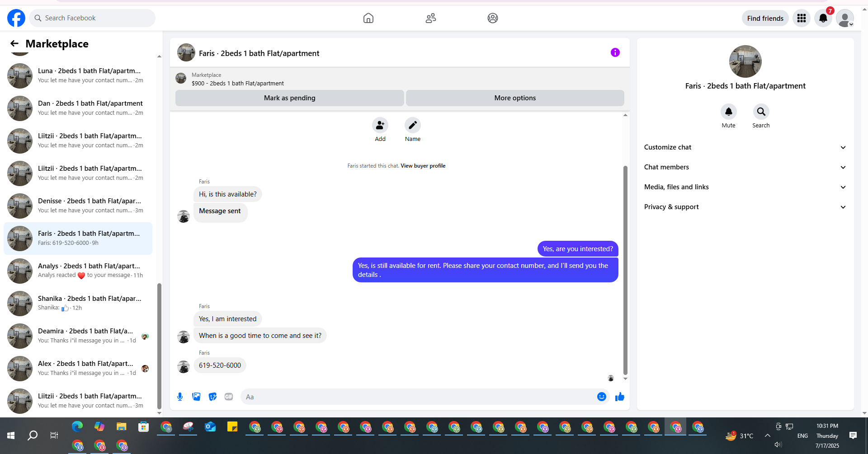Open Dan's conversation
The height and width of the screenshot is (454, 868).
(78, 108)
